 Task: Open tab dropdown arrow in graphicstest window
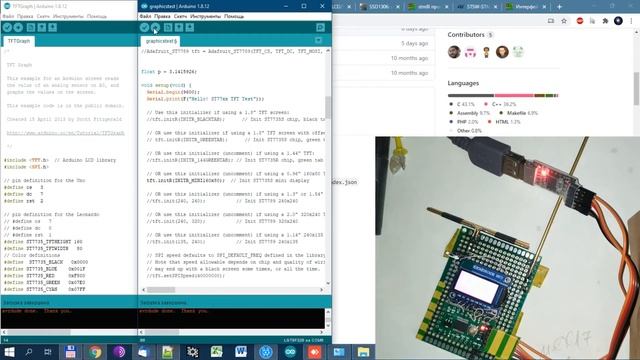coord(318,40)
